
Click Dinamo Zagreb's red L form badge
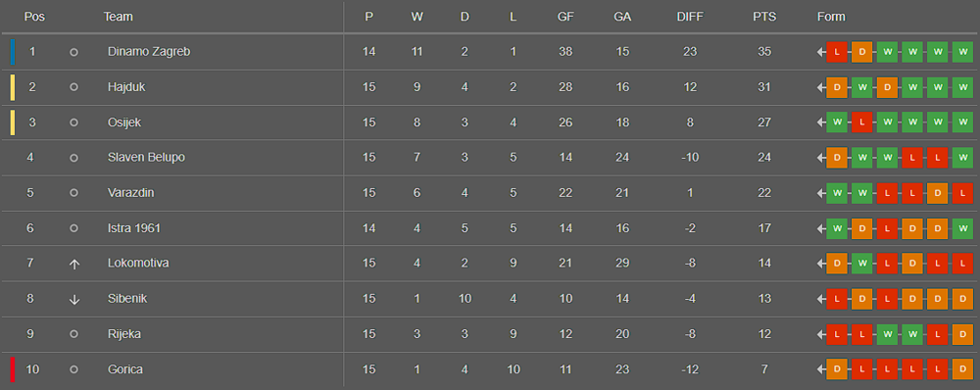tap(836, 52)
